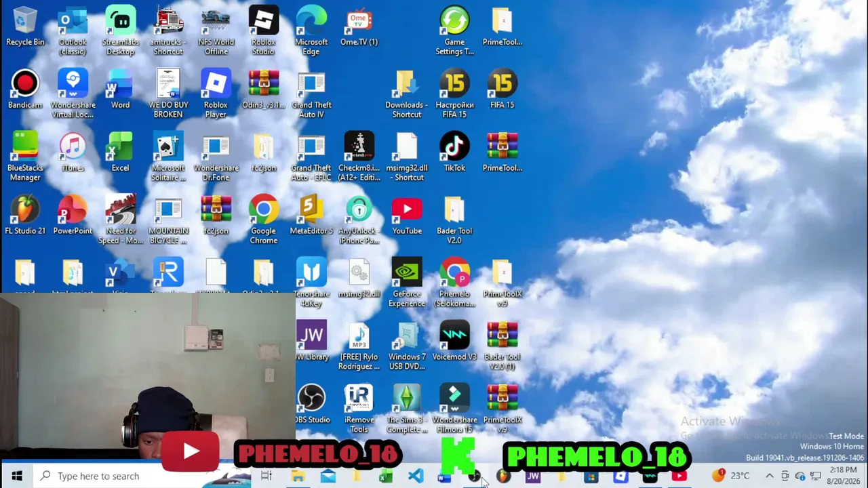Select Grand Theft Auto IV shortcut

pos(311,95)
